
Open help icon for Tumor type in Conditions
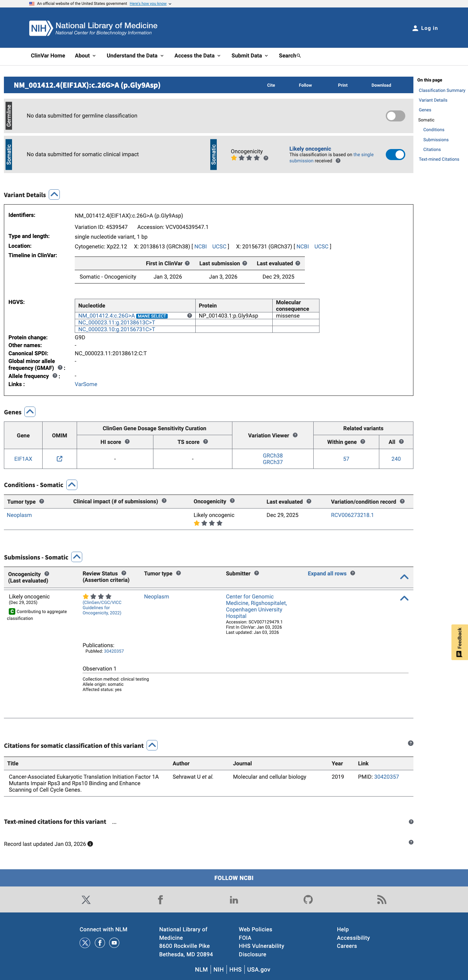[x=42, y=501]
